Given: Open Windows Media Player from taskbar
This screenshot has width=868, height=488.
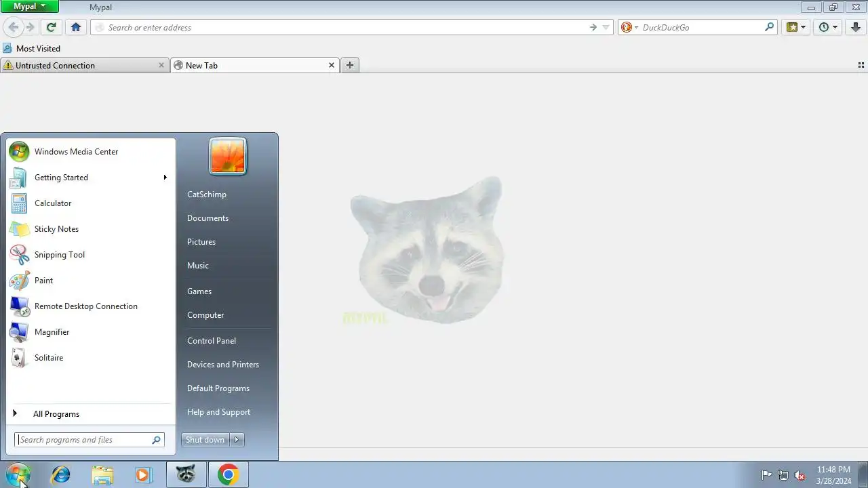Looking at the screenshot, I should pyautogui.click(x=143, y=474).
